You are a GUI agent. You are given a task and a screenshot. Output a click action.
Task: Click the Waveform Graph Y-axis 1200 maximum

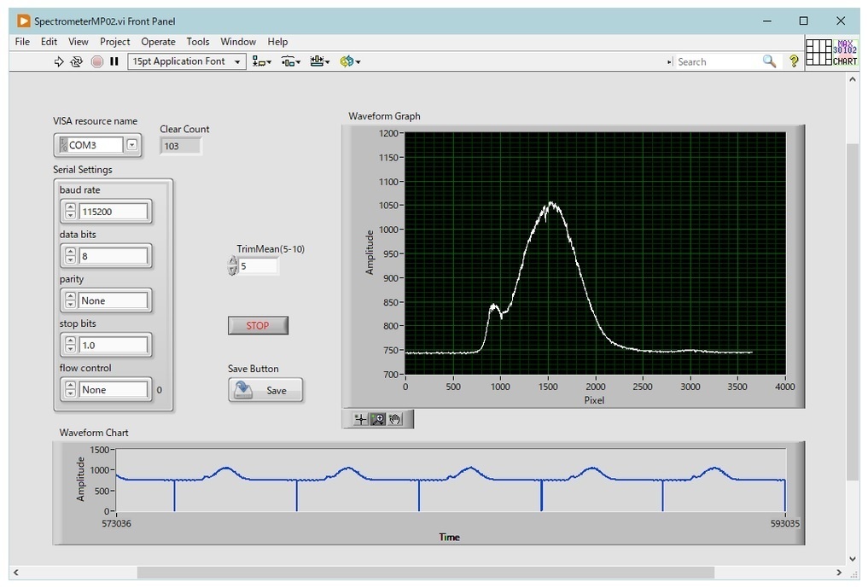(388, 133)
